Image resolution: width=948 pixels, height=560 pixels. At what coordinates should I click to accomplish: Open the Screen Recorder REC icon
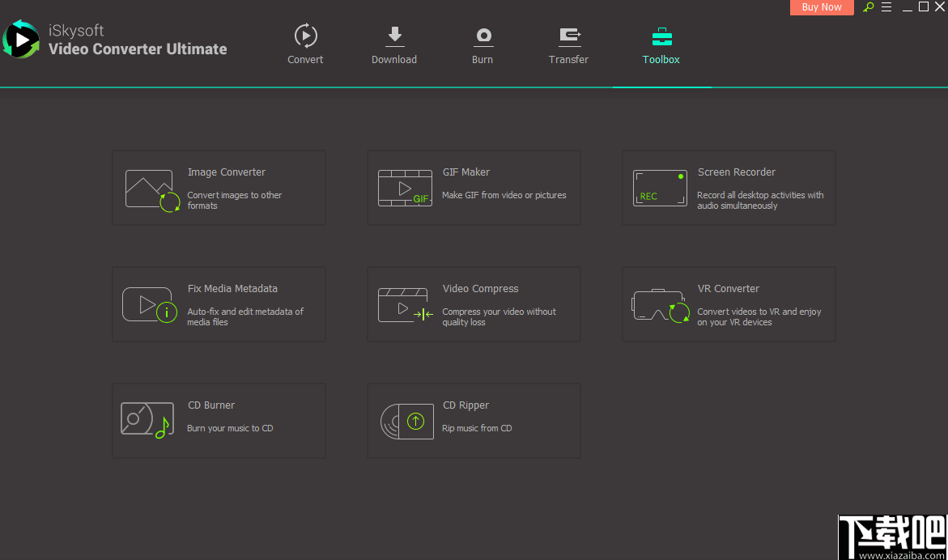660,188
